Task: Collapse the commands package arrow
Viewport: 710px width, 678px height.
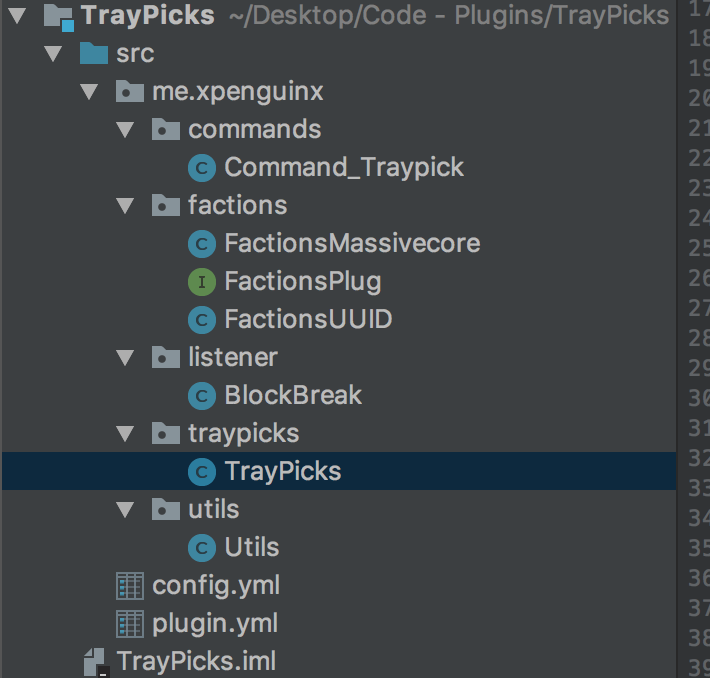Action: 126,130
